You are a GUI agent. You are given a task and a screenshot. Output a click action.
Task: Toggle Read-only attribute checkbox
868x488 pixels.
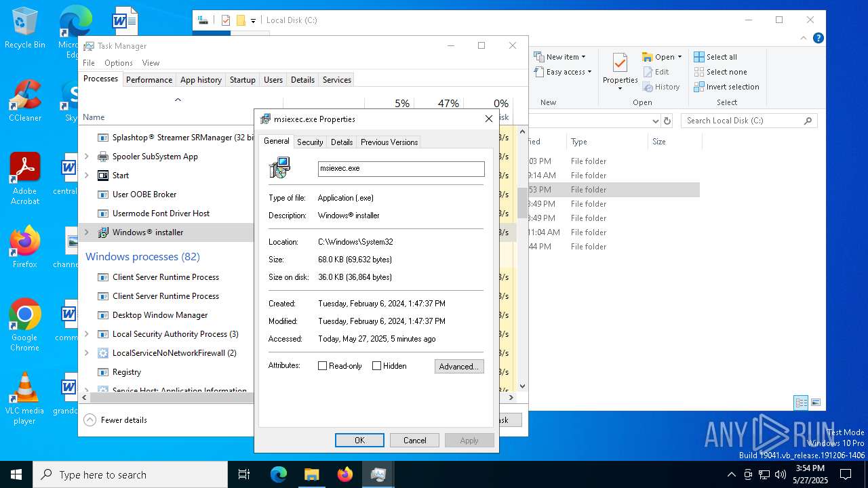click(323, 366)
